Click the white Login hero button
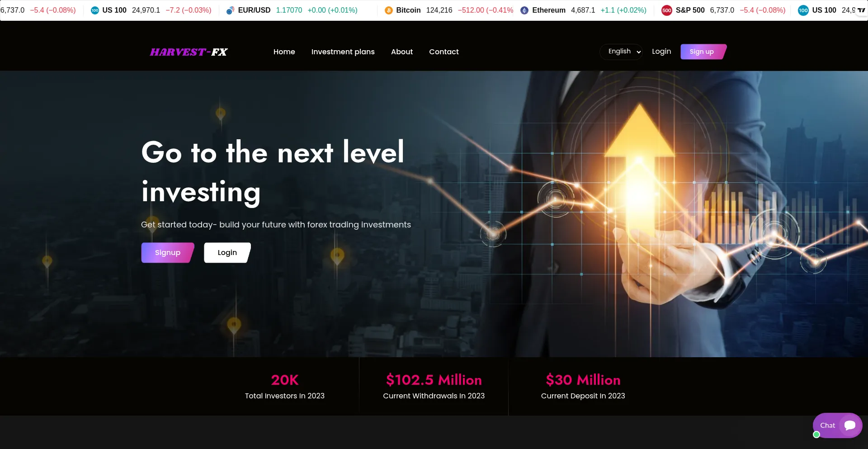Image resolution: width=868 pixels, height=449 pixels. coord(227,253)
